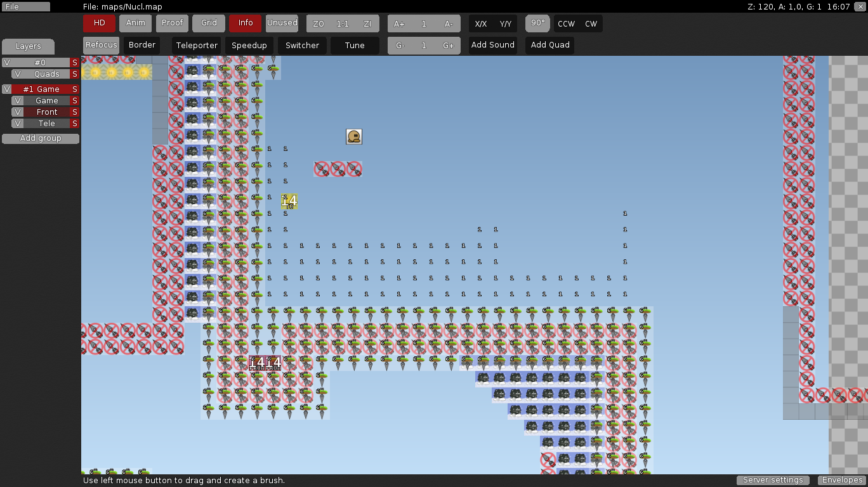Increase grid size with G+

(x=449, y=45)
